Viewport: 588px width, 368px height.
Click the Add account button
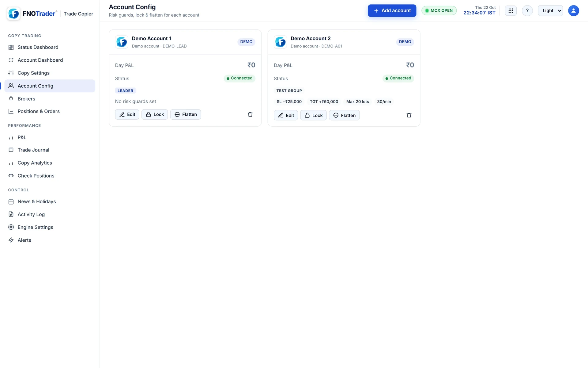392,11
